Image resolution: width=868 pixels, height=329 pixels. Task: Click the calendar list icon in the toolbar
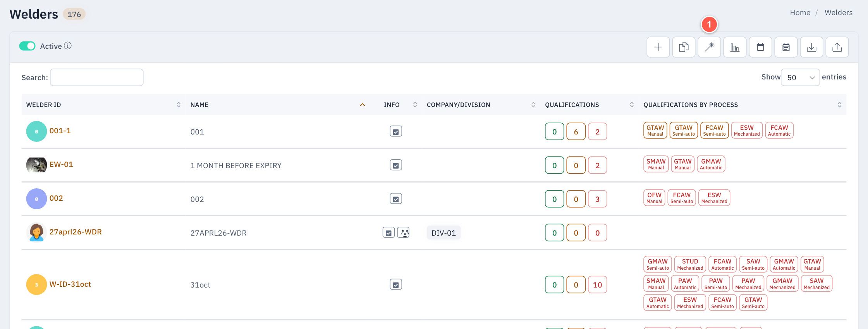coord(786,47)
